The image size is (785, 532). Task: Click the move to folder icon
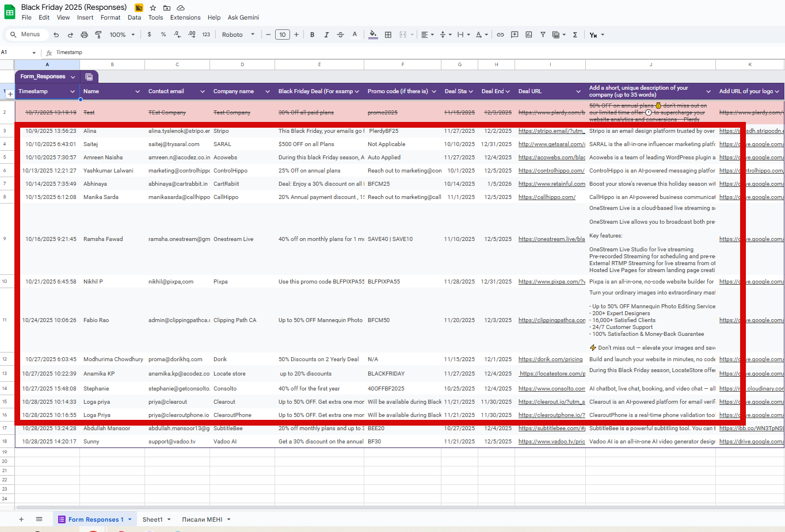click(167, 7)
